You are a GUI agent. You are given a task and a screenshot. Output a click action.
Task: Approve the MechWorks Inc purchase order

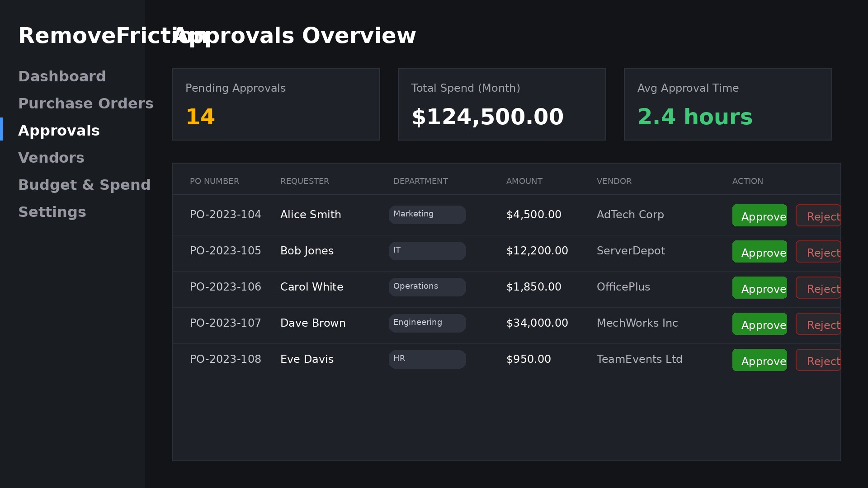pos(759,324)
